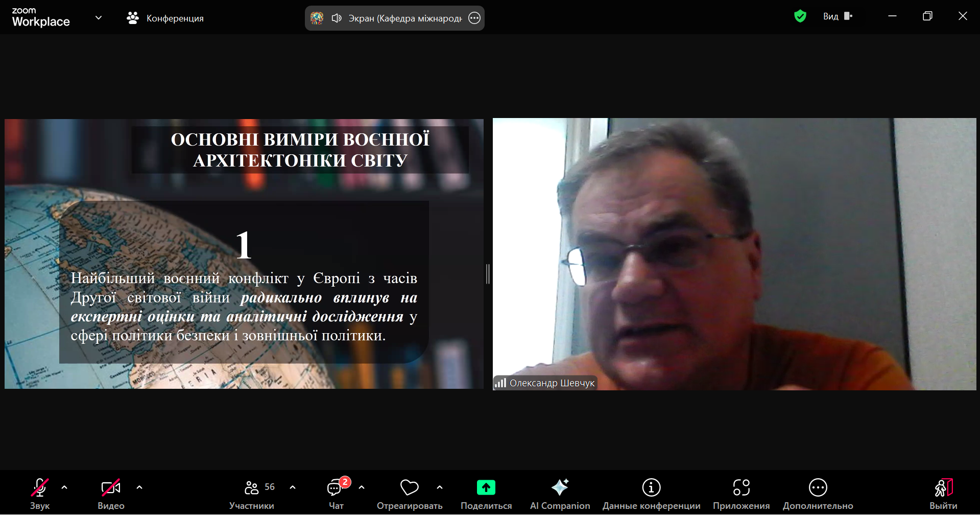The height and width of the screenshot is (515, 980).
Task: Expand participants options arrow beside 56
Action: click(293, 487)
